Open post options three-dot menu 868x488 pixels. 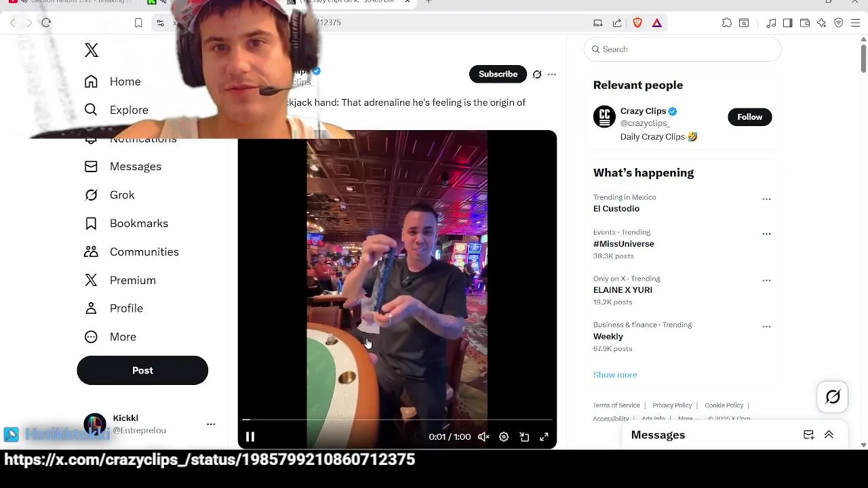(x=552, y=75)
